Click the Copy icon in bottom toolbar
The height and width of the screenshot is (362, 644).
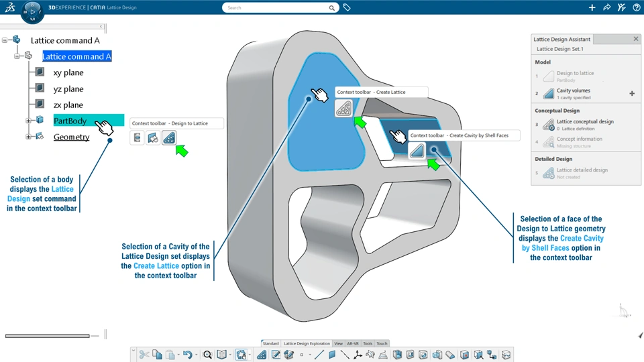pos(157,355)
